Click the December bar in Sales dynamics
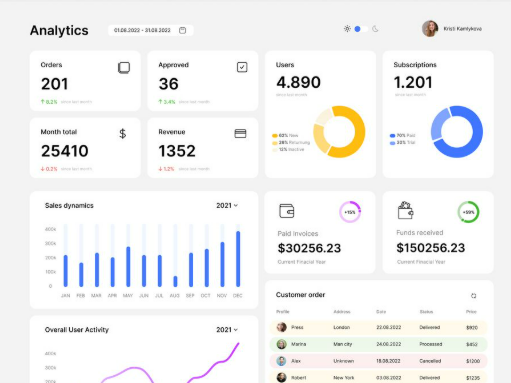The width and height of the screenshot is (511, 383). pyautogui.click(x=238, y=259)
